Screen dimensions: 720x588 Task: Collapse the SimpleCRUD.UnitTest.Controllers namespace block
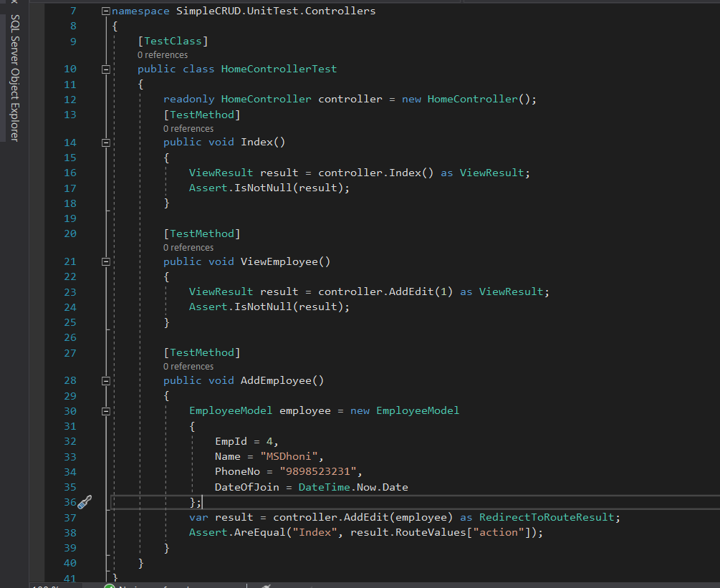coord(106,11)
